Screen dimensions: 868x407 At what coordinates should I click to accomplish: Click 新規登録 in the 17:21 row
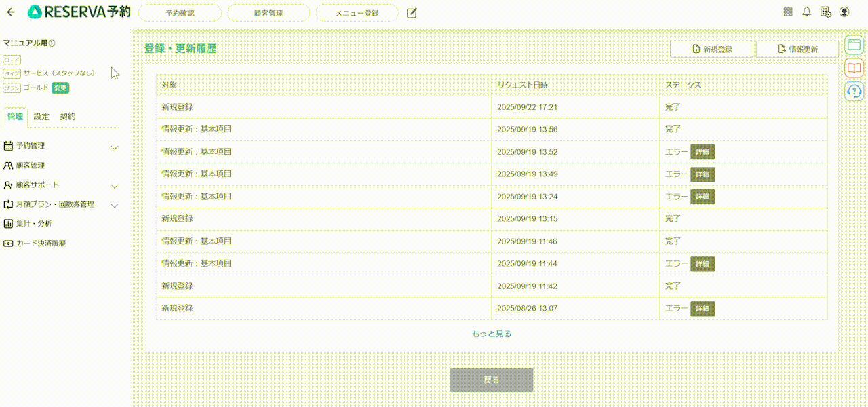click(x=177, y=107)
